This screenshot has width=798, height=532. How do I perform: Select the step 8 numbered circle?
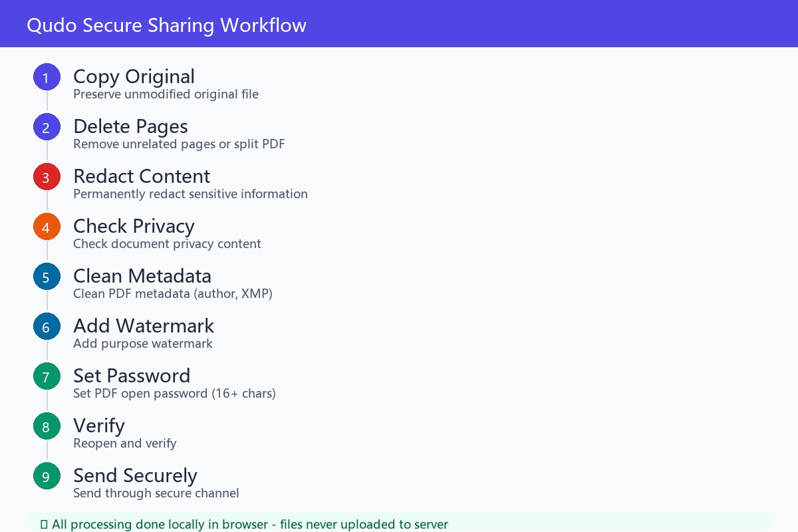pyautogui.click(x=47, y=426)
